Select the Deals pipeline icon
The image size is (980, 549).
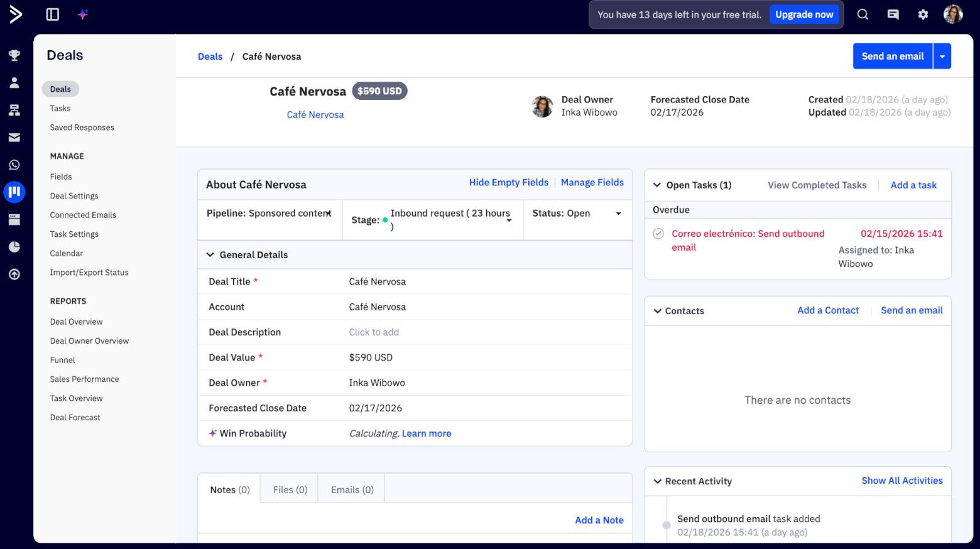point(14,192)
